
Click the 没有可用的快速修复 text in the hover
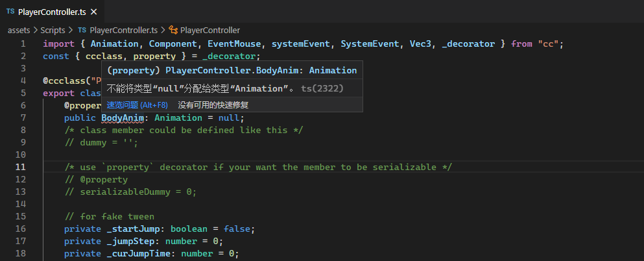[x=213, y=105]
